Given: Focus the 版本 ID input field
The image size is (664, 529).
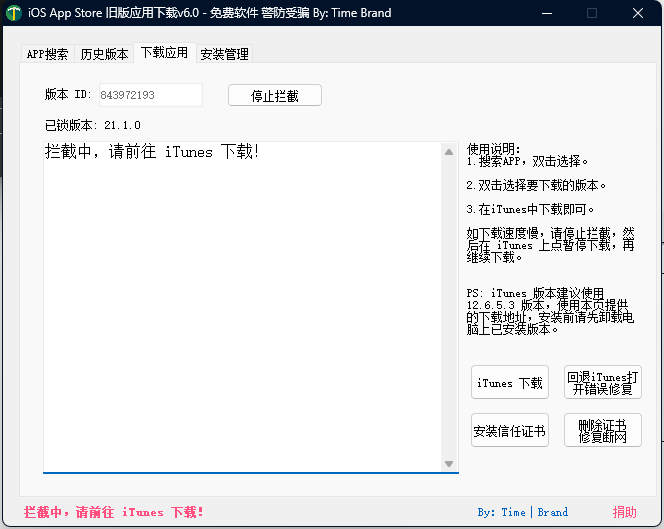Looking at the screenshot, I should pos(151,95).
